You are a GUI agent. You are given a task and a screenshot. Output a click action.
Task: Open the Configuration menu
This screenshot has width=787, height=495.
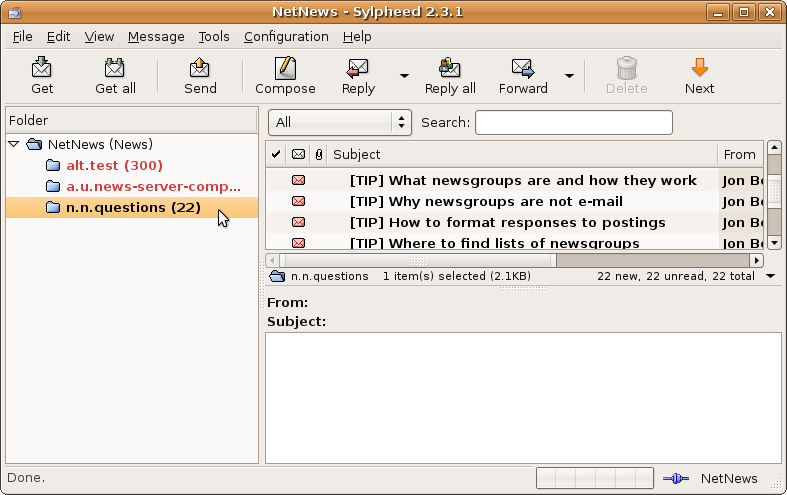click(x=286, y=37)
